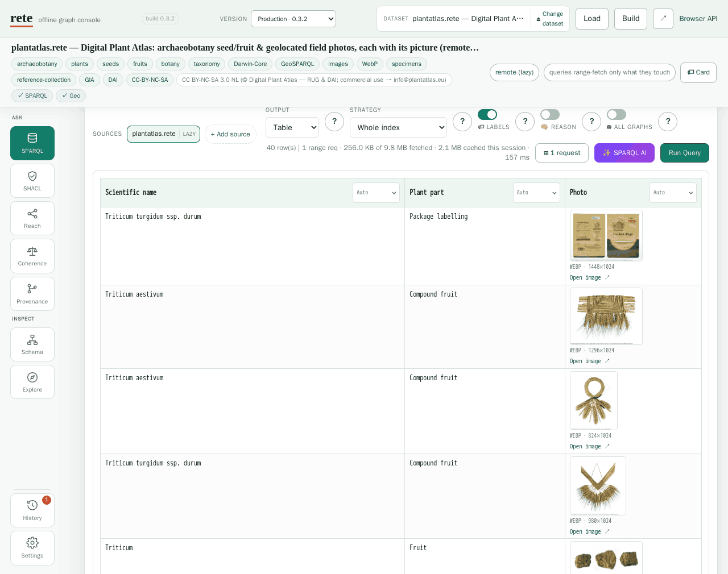Launch SPARQL AI assistant
The image size is (728, 574).
(x=624, y=153)
